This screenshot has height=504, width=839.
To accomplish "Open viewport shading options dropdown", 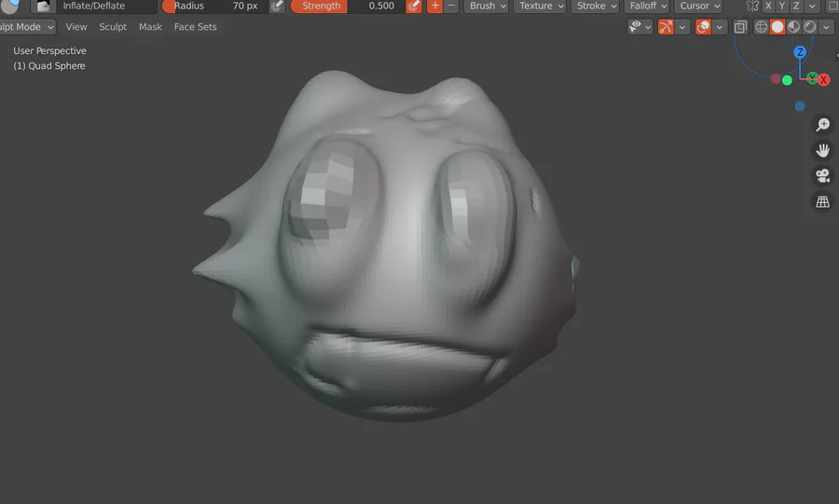I will [826, 27].
